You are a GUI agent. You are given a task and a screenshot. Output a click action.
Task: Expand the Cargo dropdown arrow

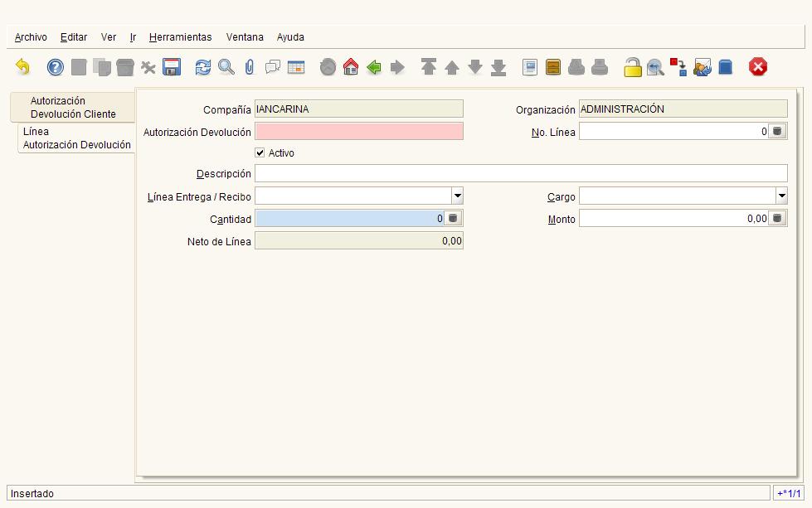[781, 196]
